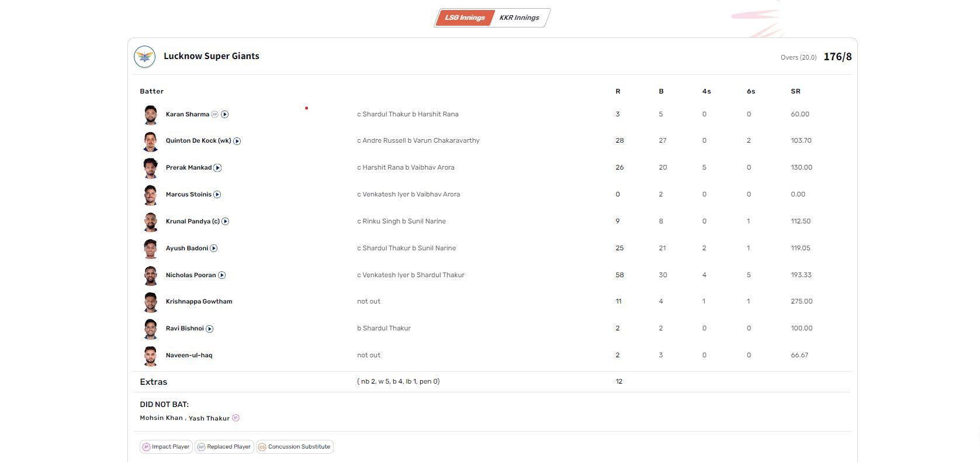The height and width of the screenshot is (462, 980).
Task: Select Mohsin Khan in Did Not Bat
Action: [161, 418]
